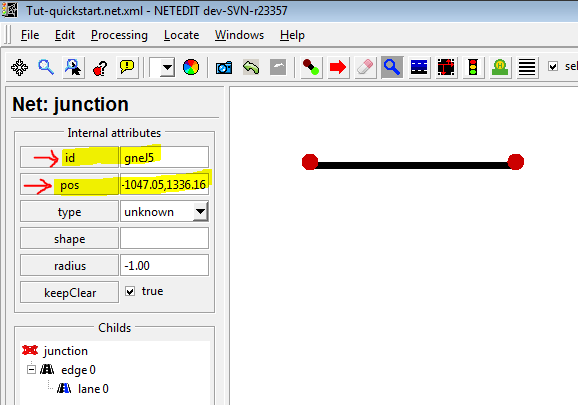
Task: Click the NETEDIT title bar icon
Action: [10, 10]
